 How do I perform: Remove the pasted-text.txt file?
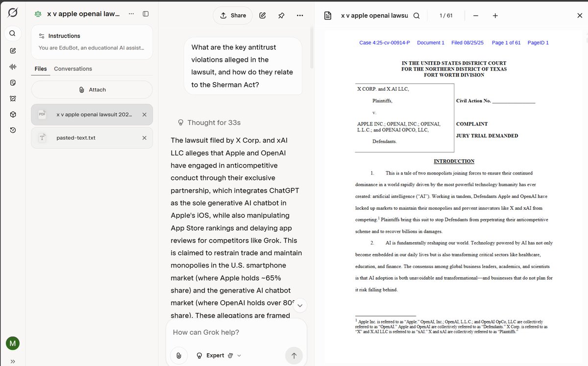pos(144,138)
